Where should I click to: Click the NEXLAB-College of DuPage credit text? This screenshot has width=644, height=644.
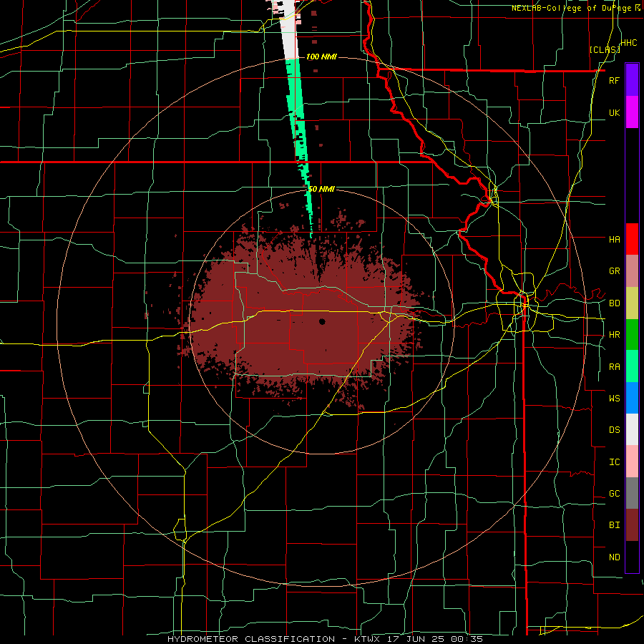[571, 8]
